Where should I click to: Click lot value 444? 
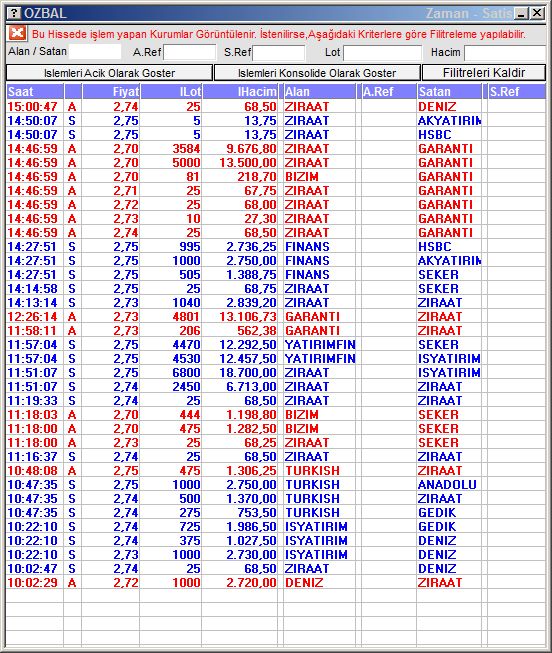(x=190, y=415)
